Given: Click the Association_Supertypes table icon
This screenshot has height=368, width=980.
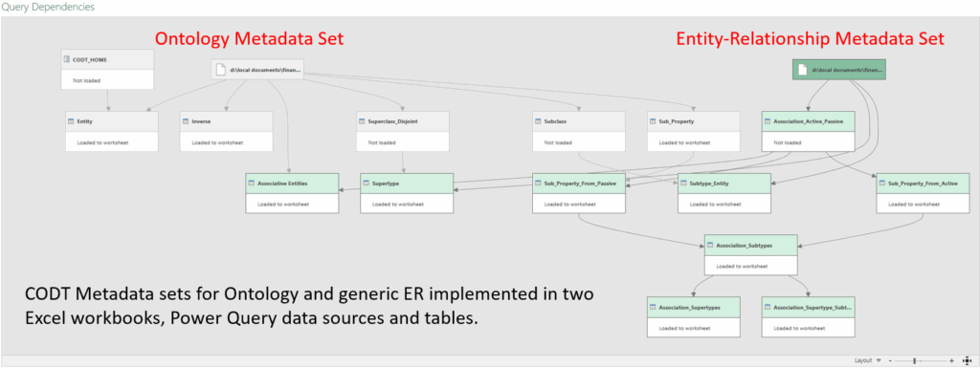Looking at the screenshot, I should 653,307.
